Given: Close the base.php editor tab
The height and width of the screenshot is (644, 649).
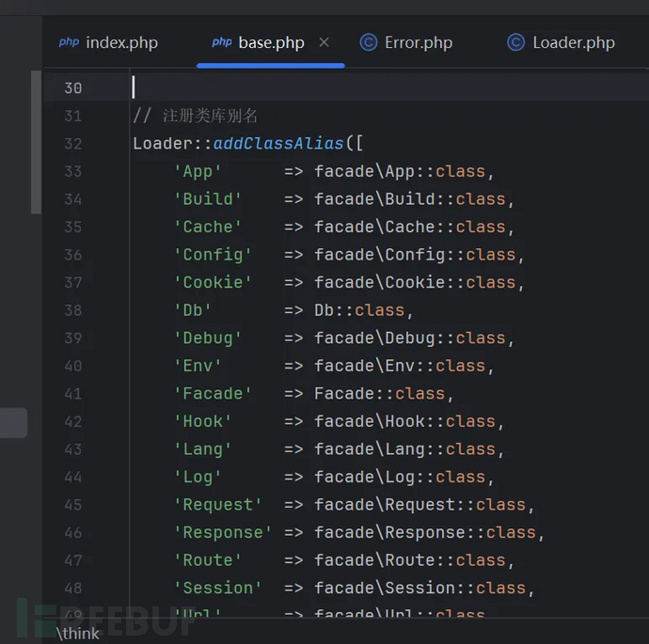Looking at the screenshot, I should click(x=324, y=42).
